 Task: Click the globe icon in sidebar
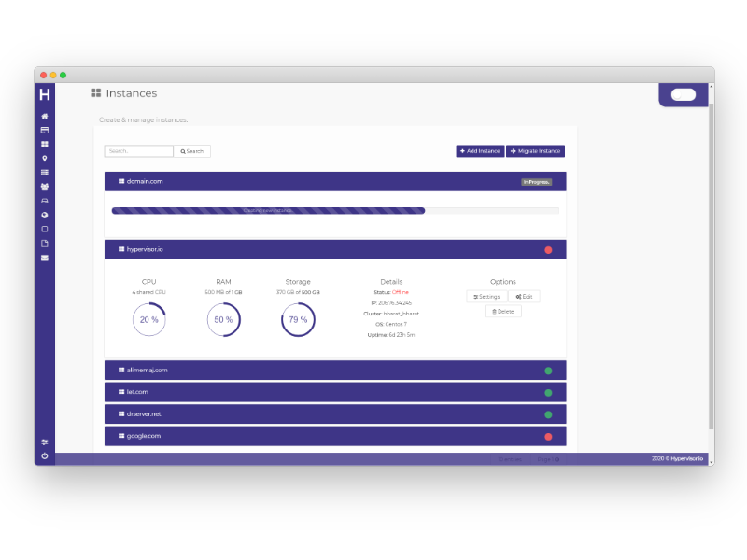pos(44,215)
